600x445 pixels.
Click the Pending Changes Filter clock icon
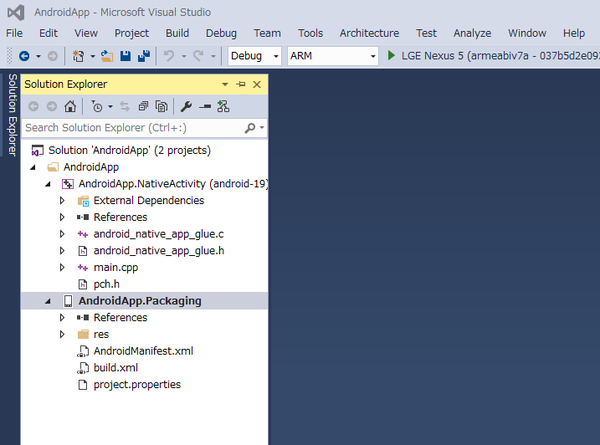(x=97, y=106)
